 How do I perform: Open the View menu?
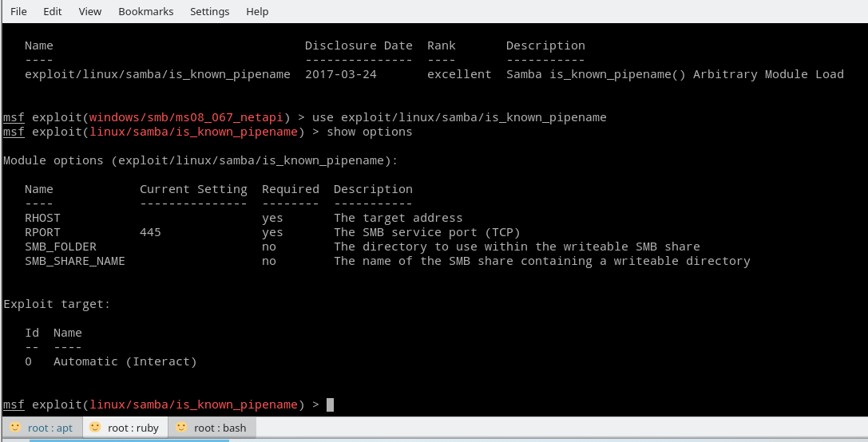pos(89,11)
